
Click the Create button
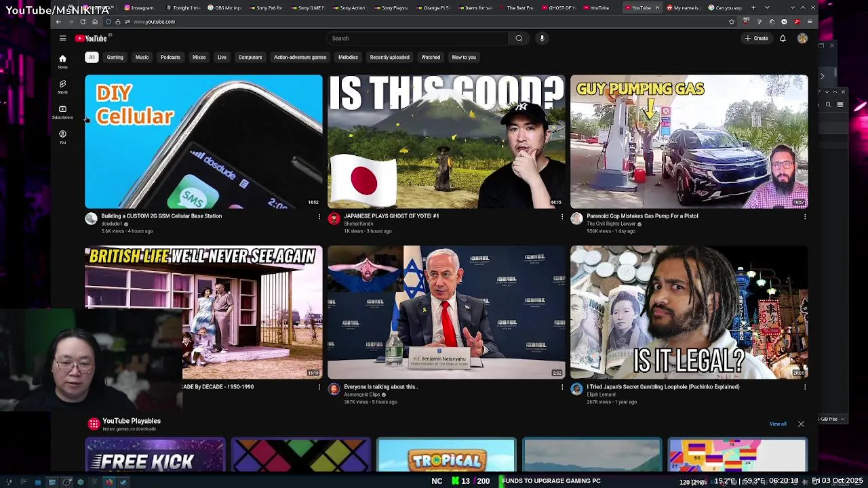757,39
